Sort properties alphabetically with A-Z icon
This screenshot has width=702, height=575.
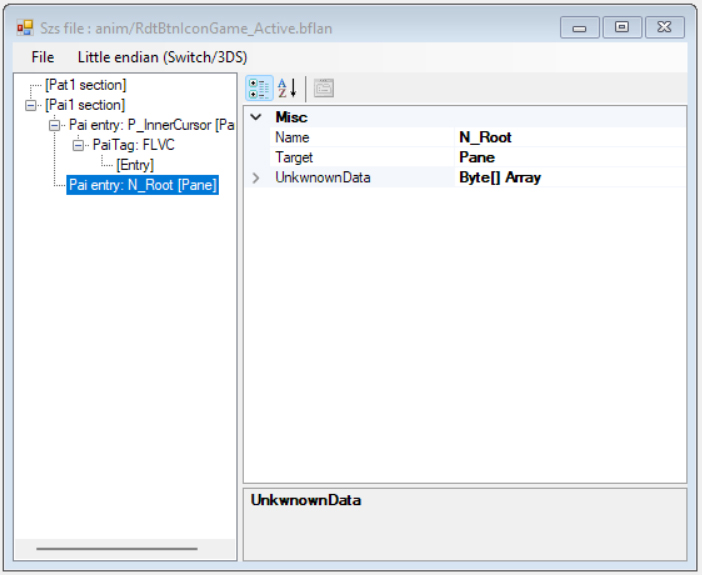[x=287, y=88]
